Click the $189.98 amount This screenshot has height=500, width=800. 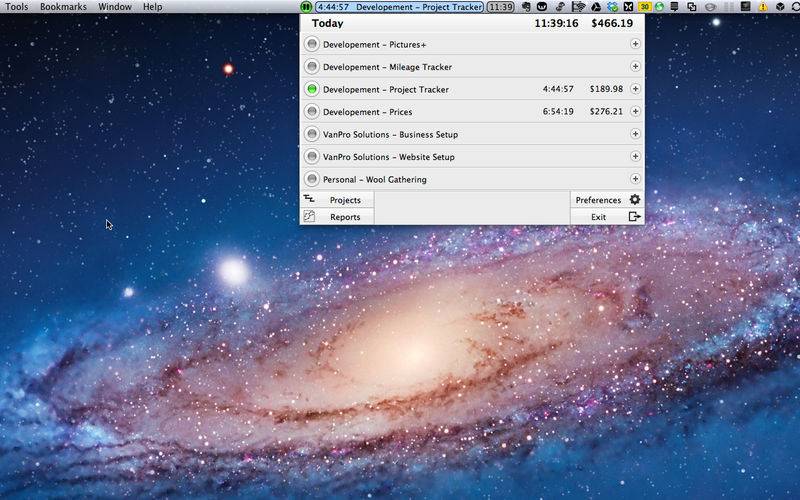tap(606, 89)
